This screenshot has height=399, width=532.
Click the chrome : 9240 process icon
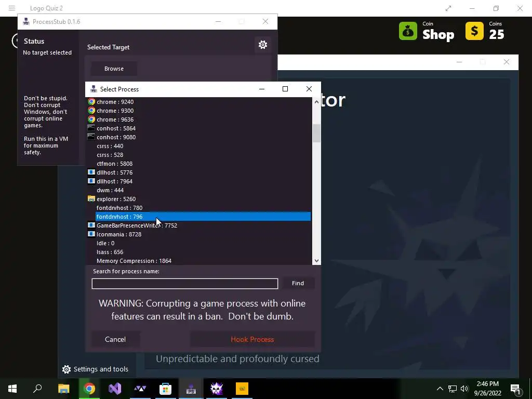pos(91,101)
